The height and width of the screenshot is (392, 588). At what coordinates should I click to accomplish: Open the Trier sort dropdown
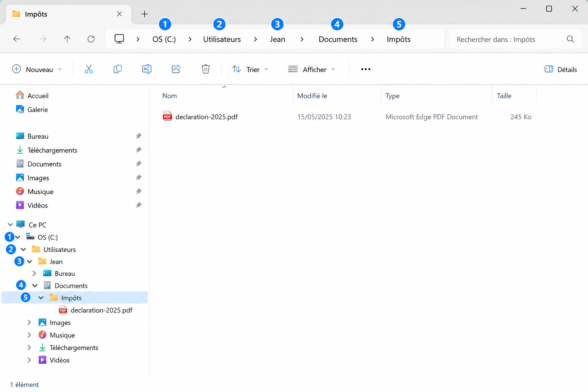coord(250,69)
